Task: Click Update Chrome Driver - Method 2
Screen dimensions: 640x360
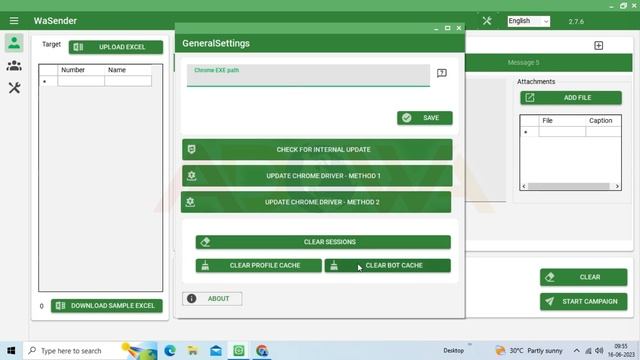Action: tap(316, 202)
